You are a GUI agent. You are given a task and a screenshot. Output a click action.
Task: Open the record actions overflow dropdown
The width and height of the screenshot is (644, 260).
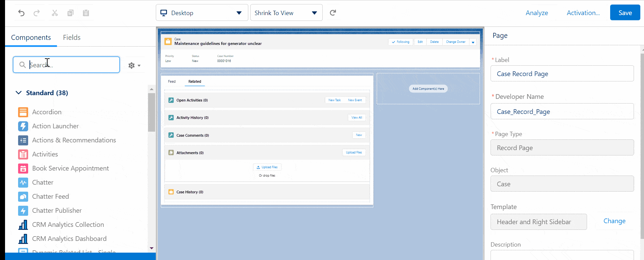click(x=473, y=42)
